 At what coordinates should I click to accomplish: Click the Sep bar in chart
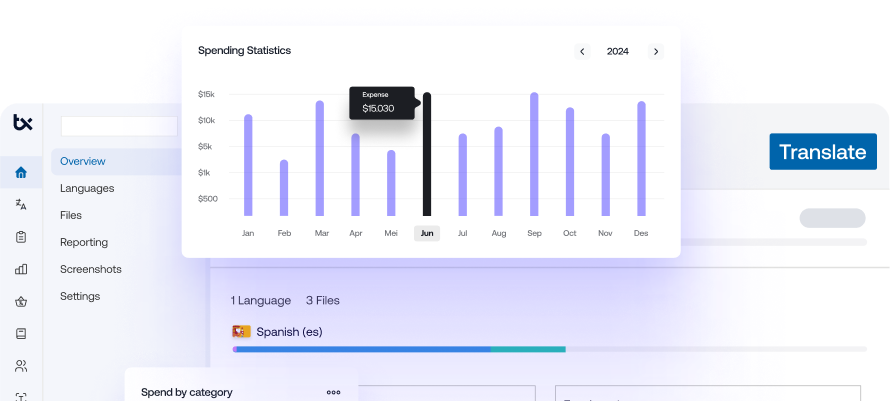point(534,154)
